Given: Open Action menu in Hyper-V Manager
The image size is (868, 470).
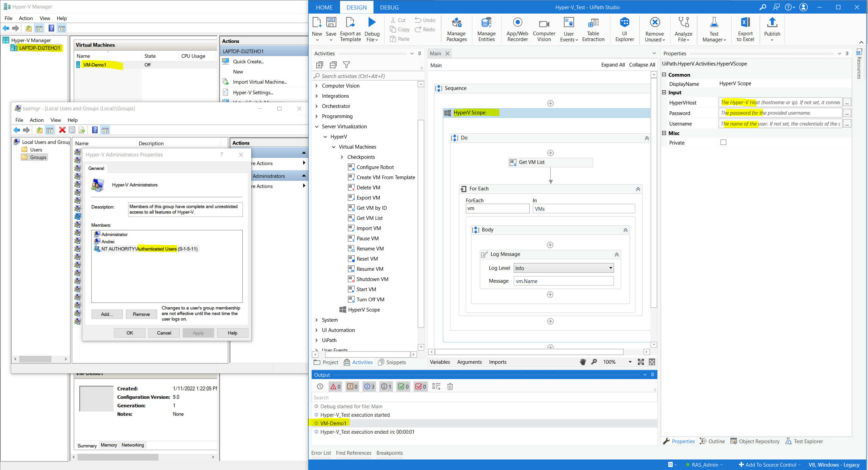Looking at the screenshot, I should point(26,18).
